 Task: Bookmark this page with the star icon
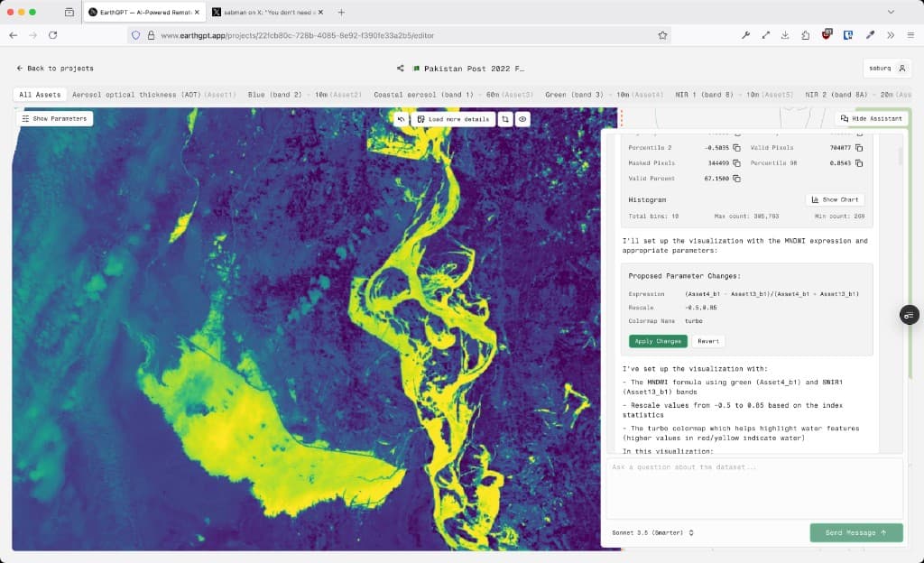pos(662,35)
